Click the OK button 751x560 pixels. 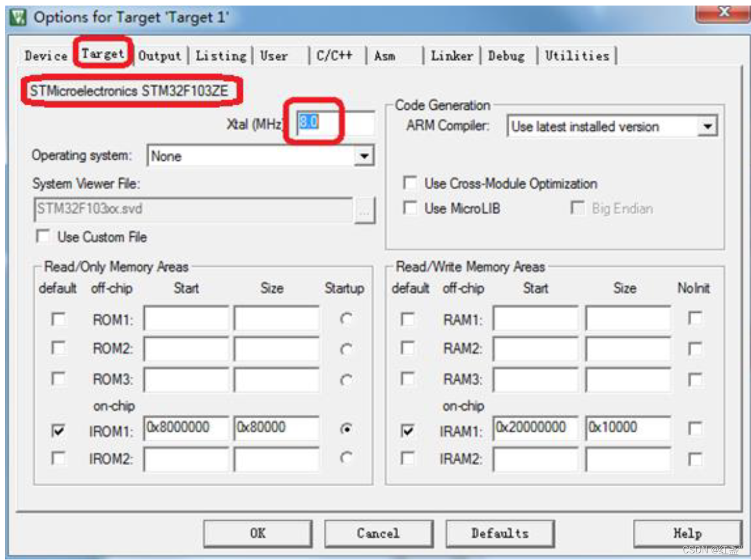(257, 533)
